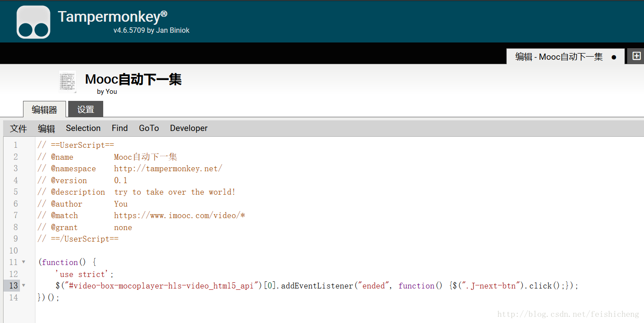The width and height of the screenshot is (644, 323).
Task: Click the '(function() {' line
Action: click(67, 262)
